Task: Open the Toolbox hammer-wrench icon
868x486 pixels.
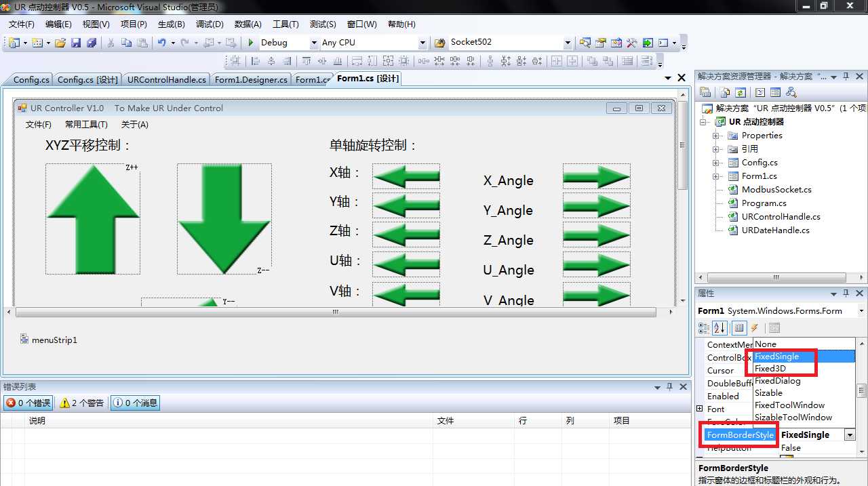Action: (632, 43)
